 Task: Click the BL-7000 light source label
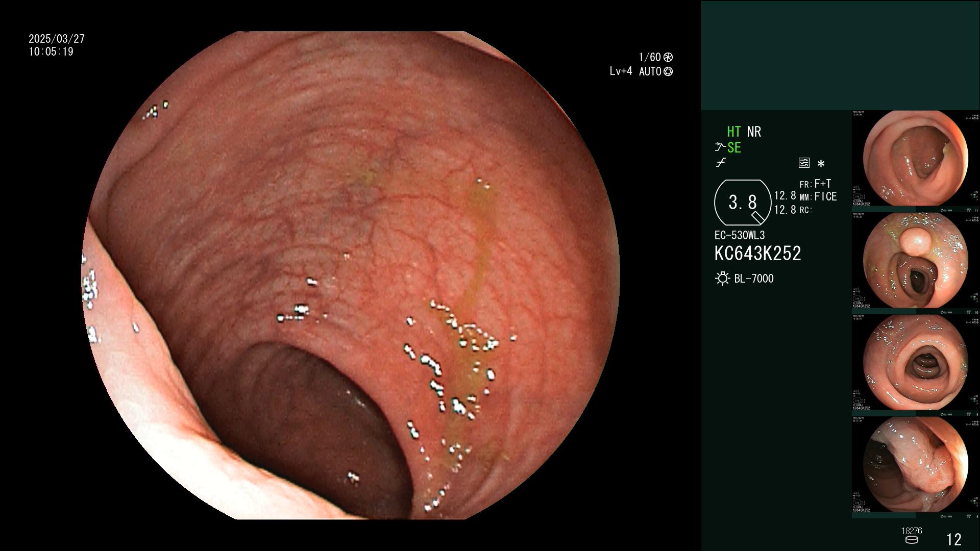tap(754, 279)
